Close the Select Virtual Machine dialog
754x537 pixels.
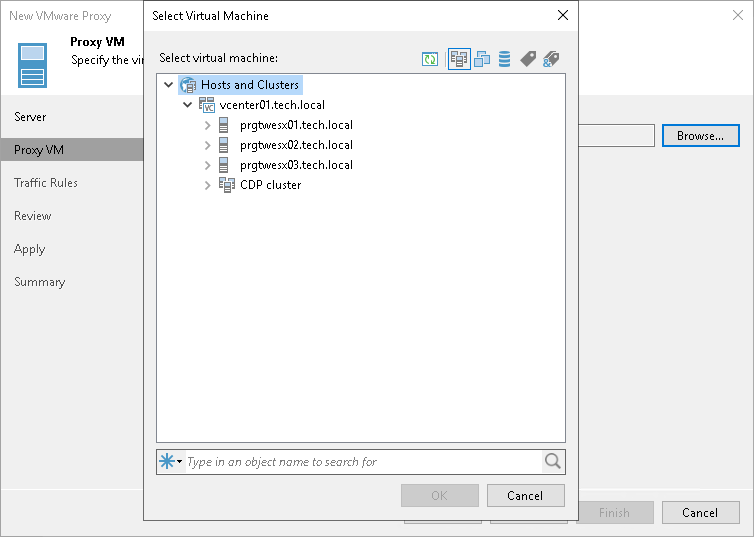563,15
